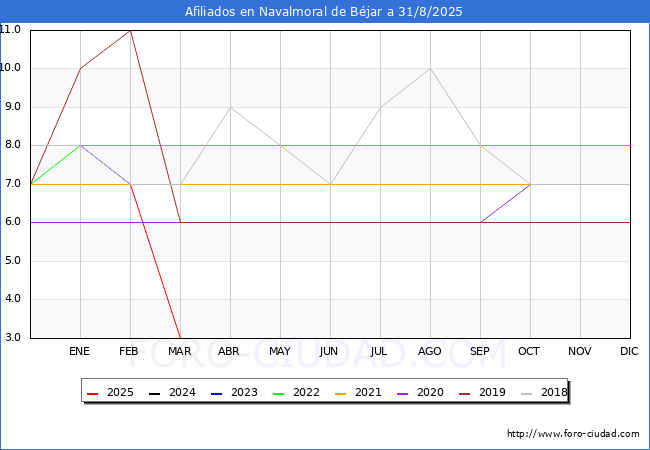The width and height of the screenshot is (650, 450).
Task: Click the 6.0 y-axis value
Action: coord(13,222)
